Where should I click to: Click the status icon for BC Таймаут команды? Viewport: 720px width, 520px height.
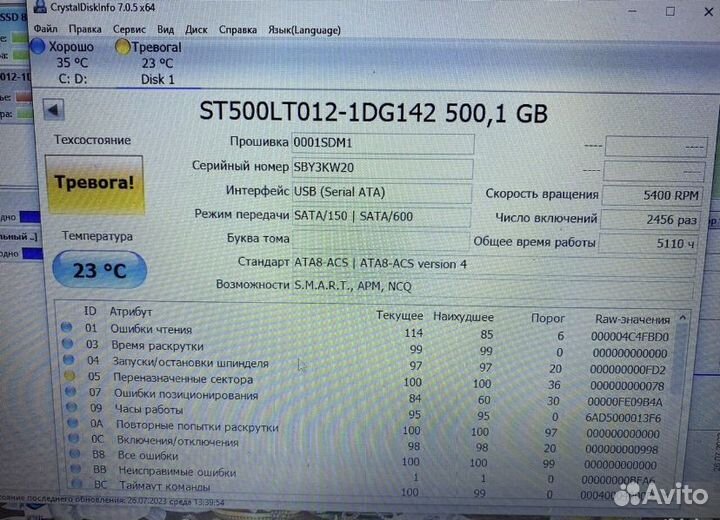click(x=77, y=484)
